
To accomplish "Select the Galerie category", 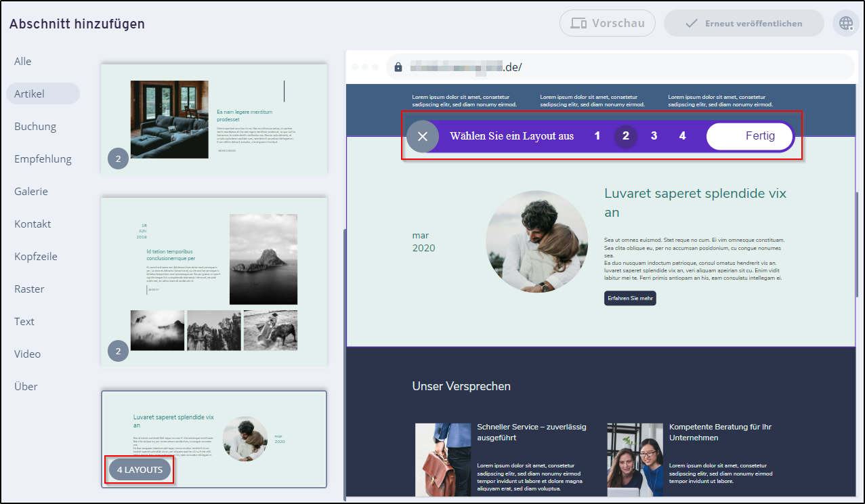I will (x=31, y=191).
